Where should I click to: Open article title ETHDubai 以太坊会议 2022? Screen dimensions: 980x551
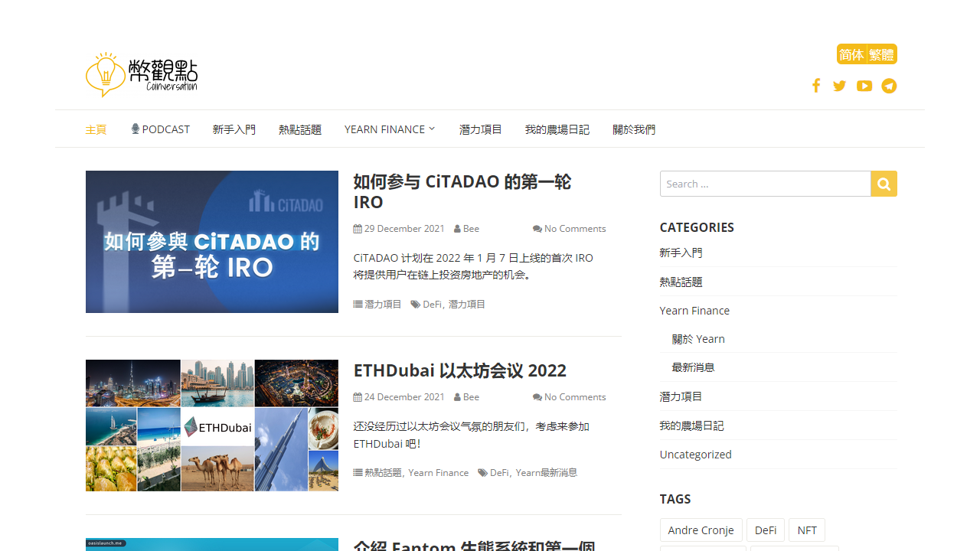460,370
